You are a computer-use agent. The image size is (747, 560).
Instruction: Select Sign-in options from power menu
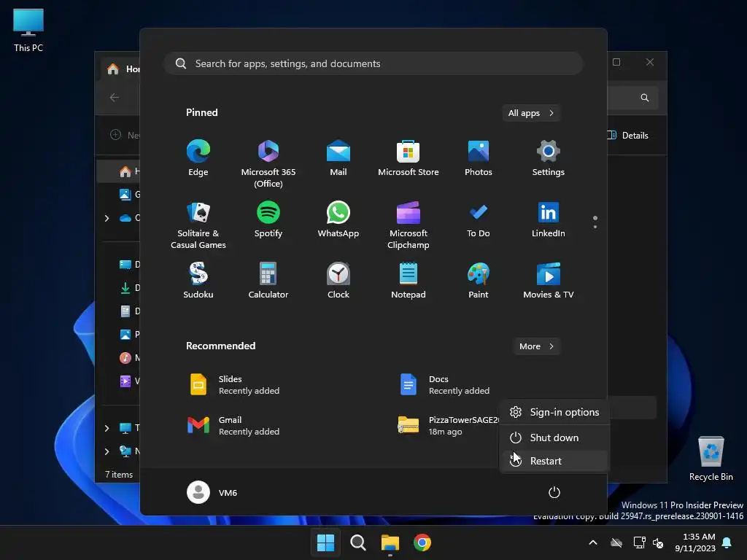pyautogui.click(x=554, y=412)
